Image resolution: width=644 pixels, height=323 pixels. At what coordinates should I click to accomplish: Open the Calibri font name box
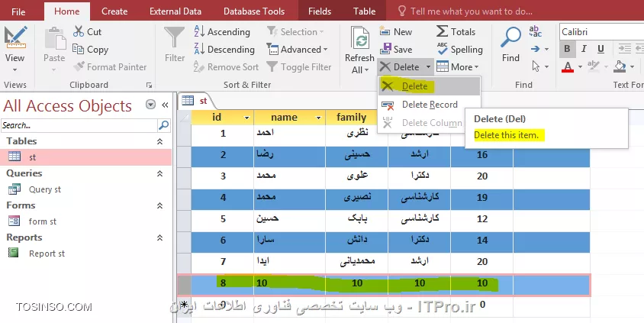coord(601,31)
